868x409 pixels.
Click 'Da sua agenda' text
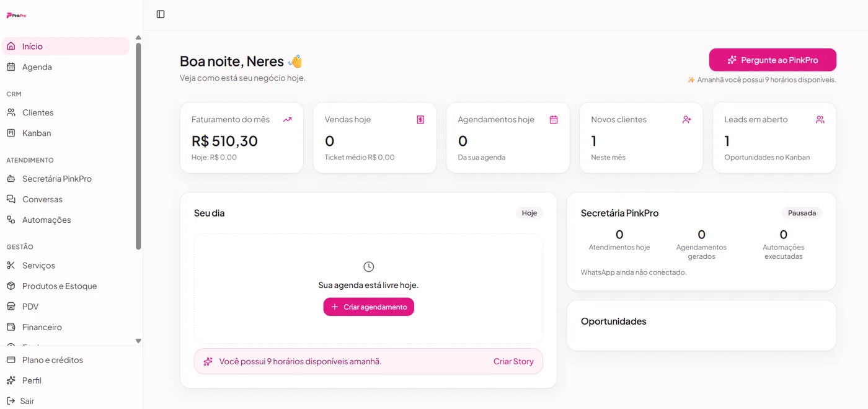click(x=482, y=157)
